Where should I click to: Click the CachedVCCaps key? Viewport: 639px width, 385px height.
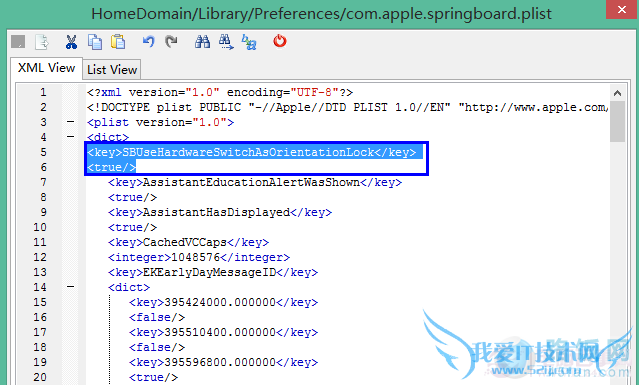[188, 242]
